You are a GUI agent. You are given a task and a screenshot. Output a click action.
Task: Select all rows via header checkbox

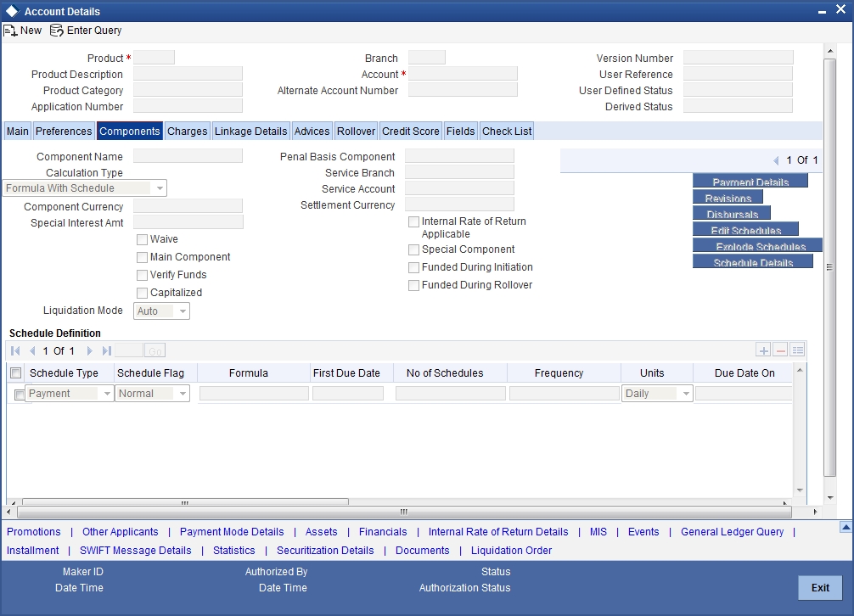tap(16, 372)
